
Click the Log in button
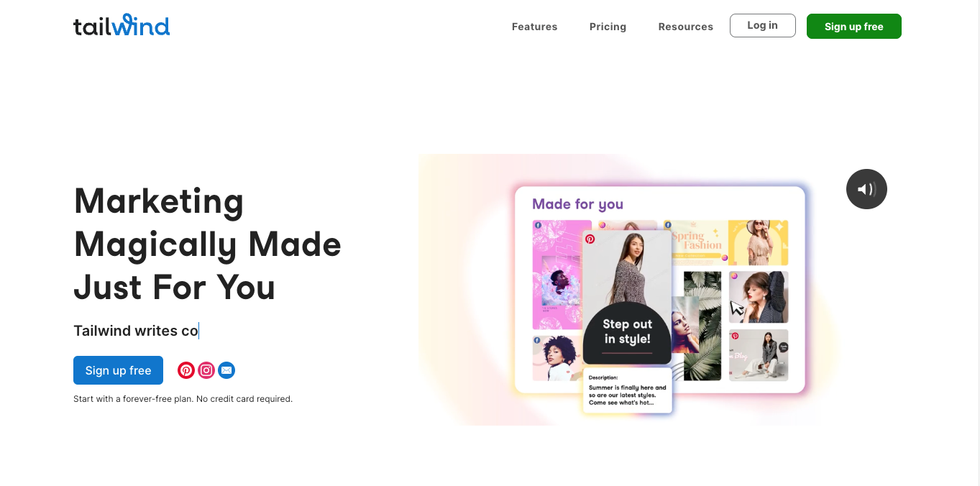(x=762, y=25)
